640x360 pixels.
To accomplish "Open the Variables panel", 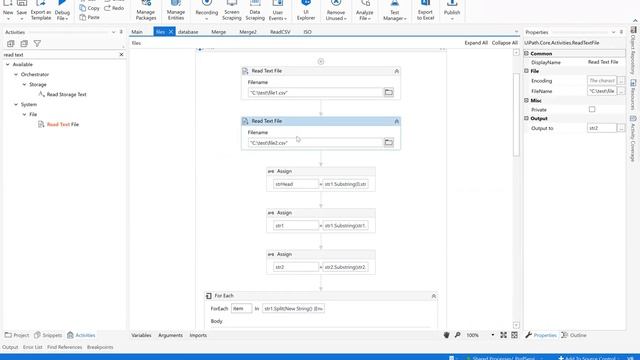I will pyautogui.click(x=141, y=335).
